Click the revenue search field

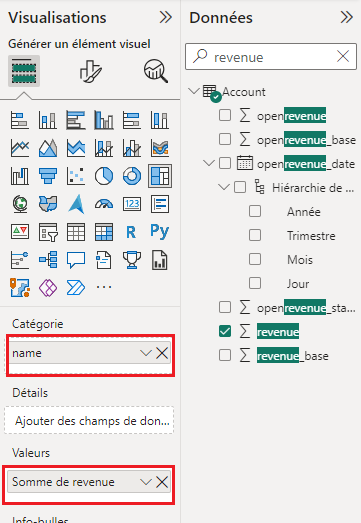(271, 56)
